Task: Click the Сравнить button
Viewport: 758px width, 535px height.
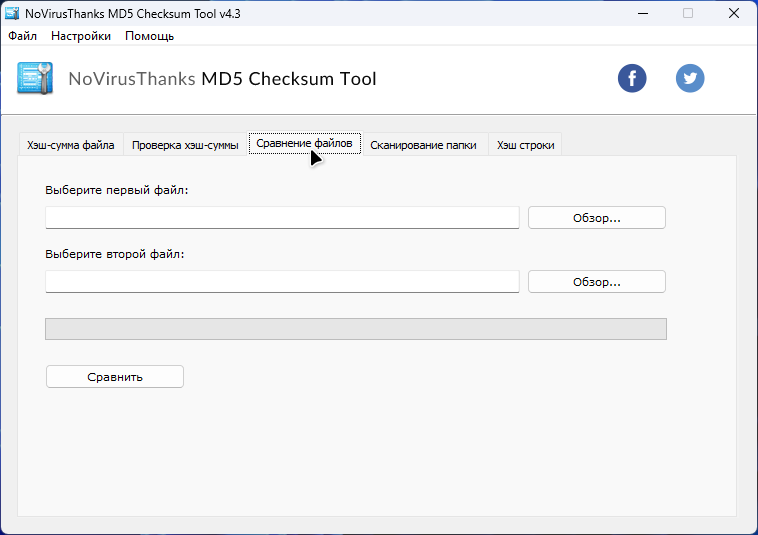Action: [x=115, y=376]
